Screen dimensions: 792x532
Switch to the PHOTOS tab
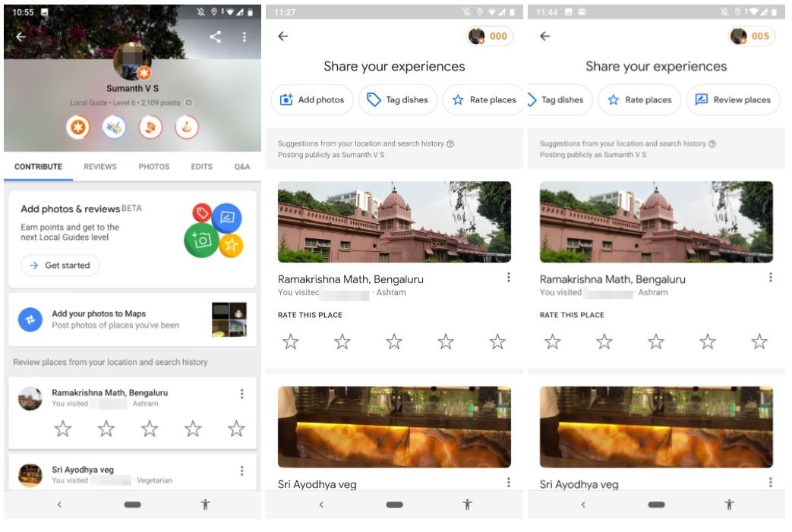[154, 167]
